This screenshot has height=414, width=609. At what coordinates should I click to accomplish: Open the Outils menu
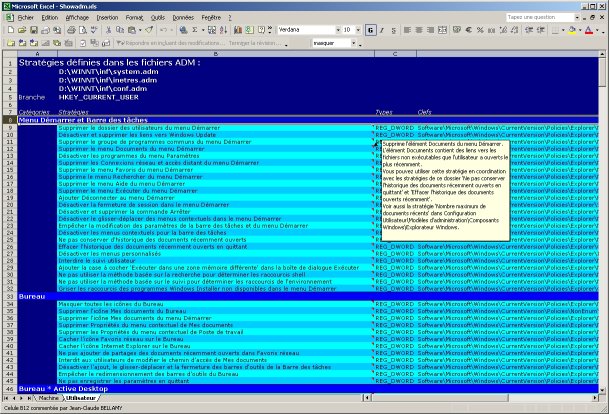point(158,18)
